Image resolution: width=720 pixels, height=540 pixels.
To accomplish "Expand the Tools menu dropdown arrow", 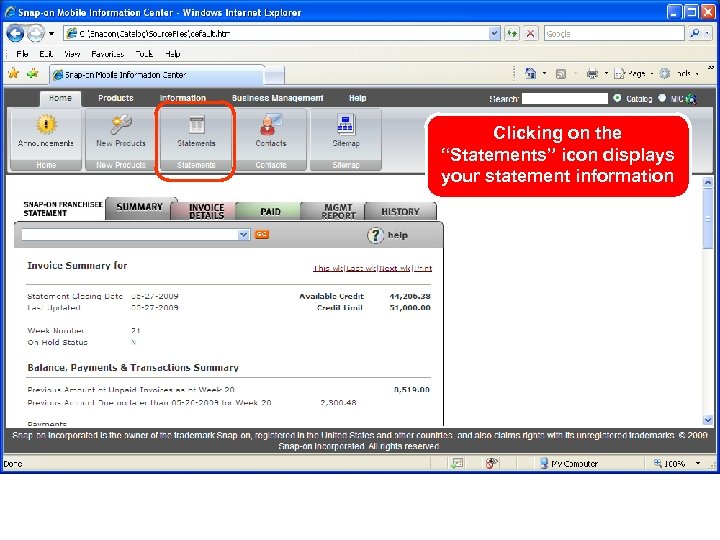I will pos(697,73).
